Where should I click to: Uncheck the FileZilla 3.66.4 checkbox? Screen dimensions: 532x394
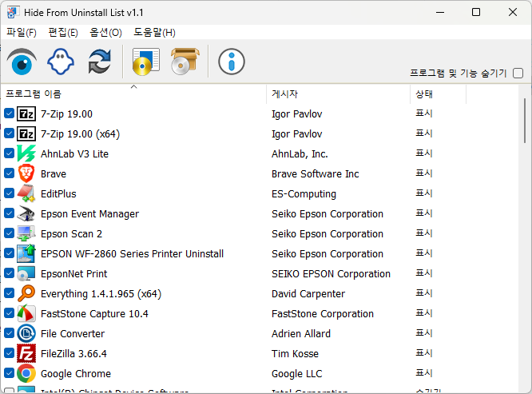[9, 353]
